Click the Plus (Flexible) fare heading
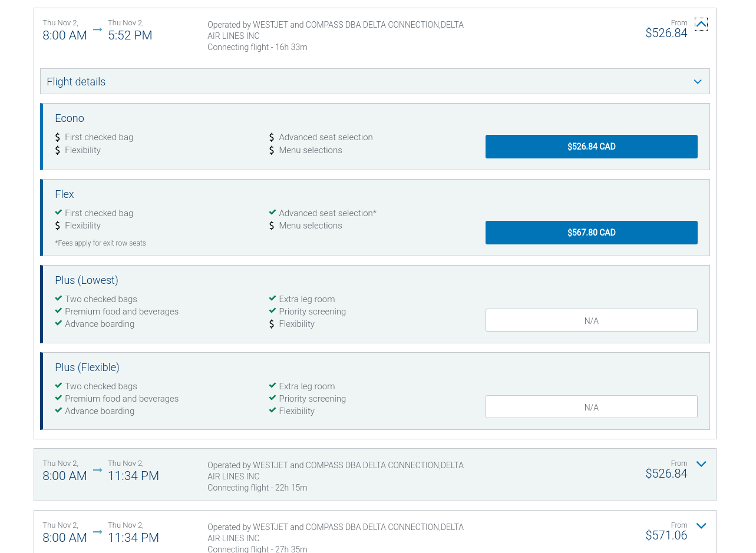 [87, 367]
